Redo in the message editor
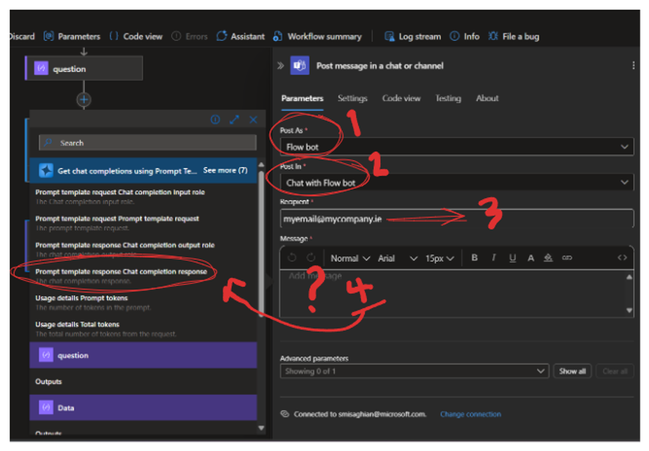This screenshot has width=649, height=451. coord(311,258)
